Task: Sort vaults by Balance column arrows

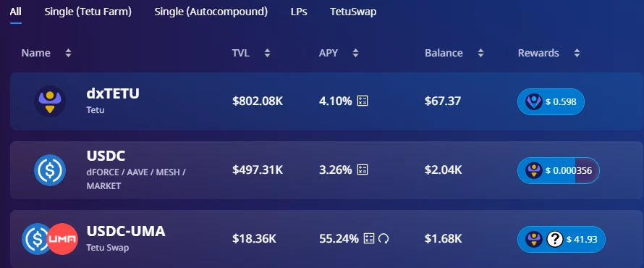Action: pyautogui.click(x=480, y=53)
